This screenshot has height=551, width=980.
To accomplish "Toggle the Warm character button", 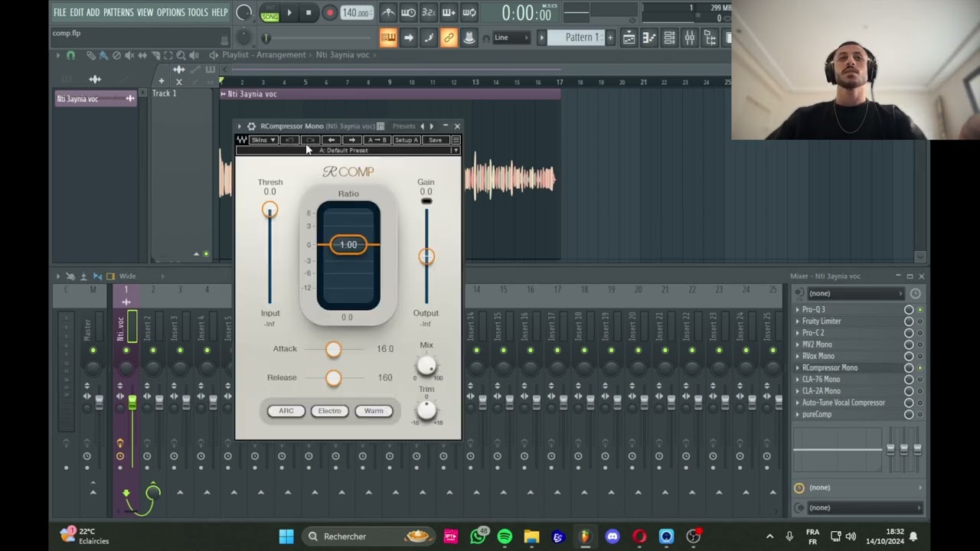I will tap(374, 411).
